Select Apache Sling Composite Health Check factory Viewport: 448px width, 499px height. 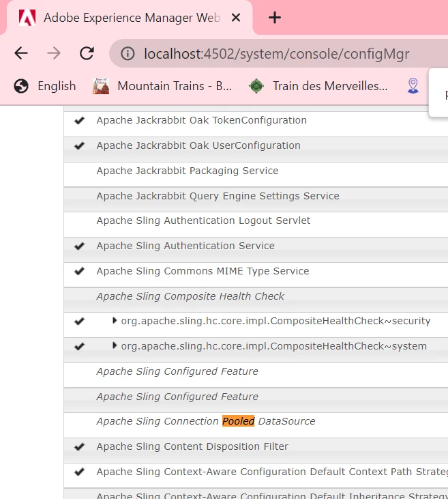click(x=190, y=296)
